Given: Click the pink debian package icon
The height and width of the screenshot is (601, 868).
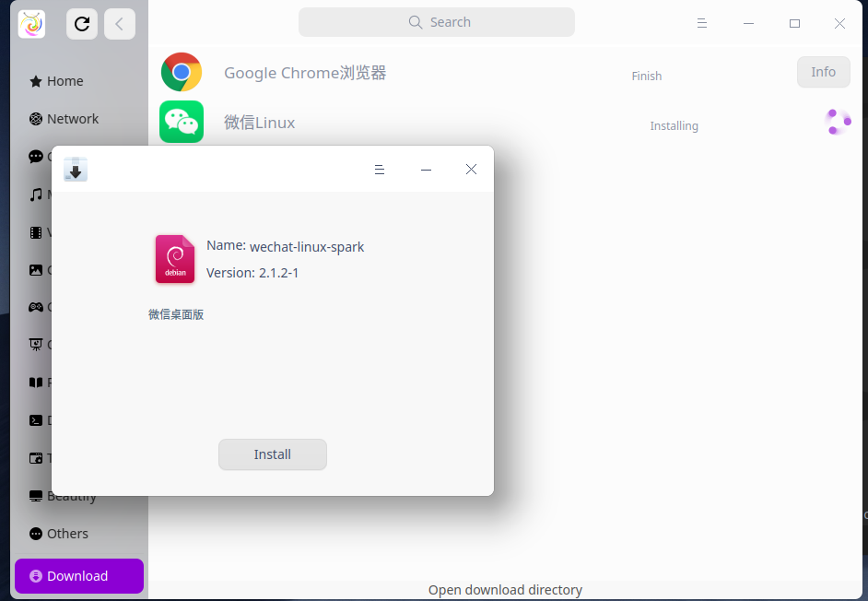Looking at the screenshot, I should tap(175, 259).
